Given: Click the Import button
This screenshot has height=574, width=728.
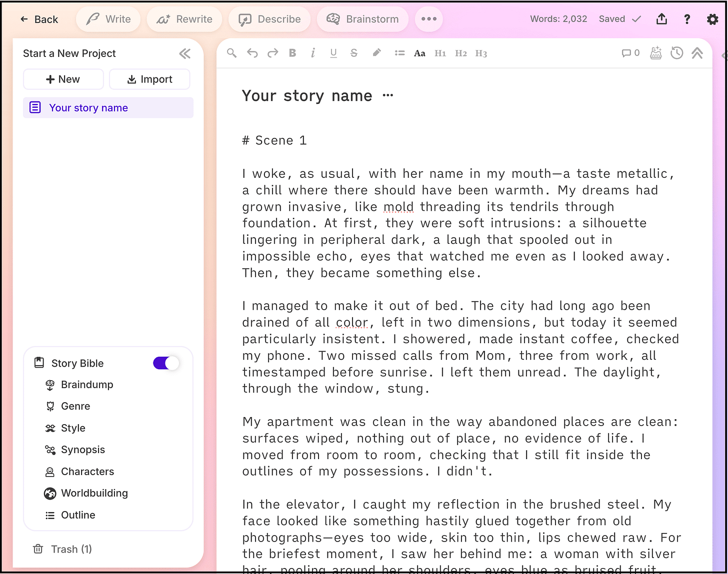Looking at the screenshot, I should (149, 79).
